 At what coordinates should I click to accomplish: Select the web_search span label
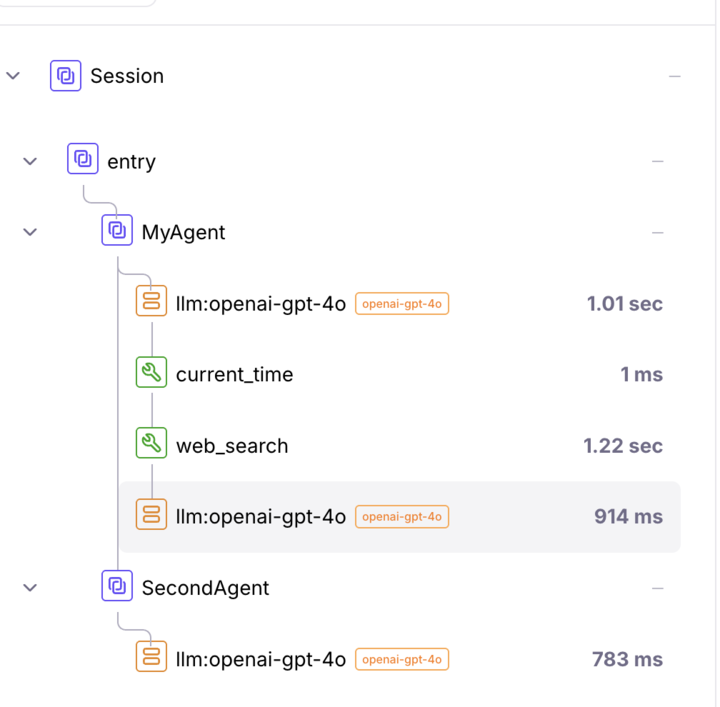coord(232,446)
